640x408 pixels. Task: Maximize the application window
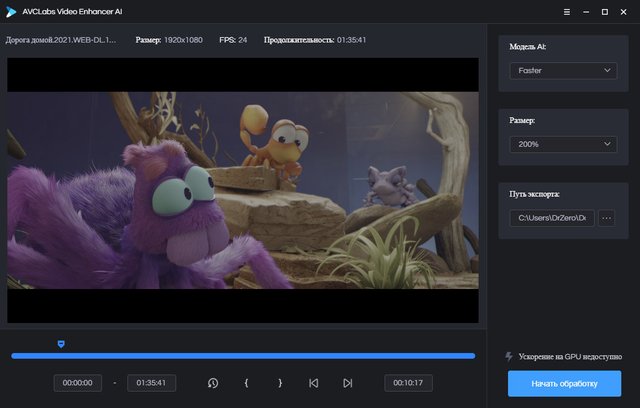[x=604, y=11]
